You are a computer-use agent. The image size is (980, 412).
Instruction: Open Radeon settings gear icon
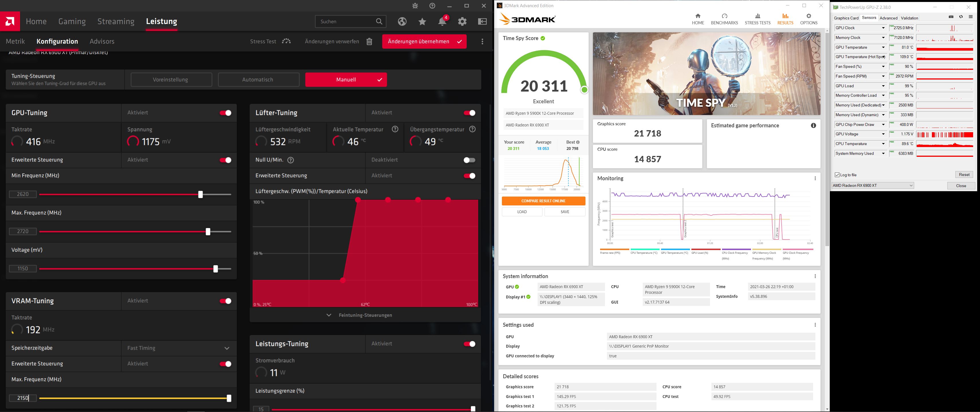tap(462, 22)
